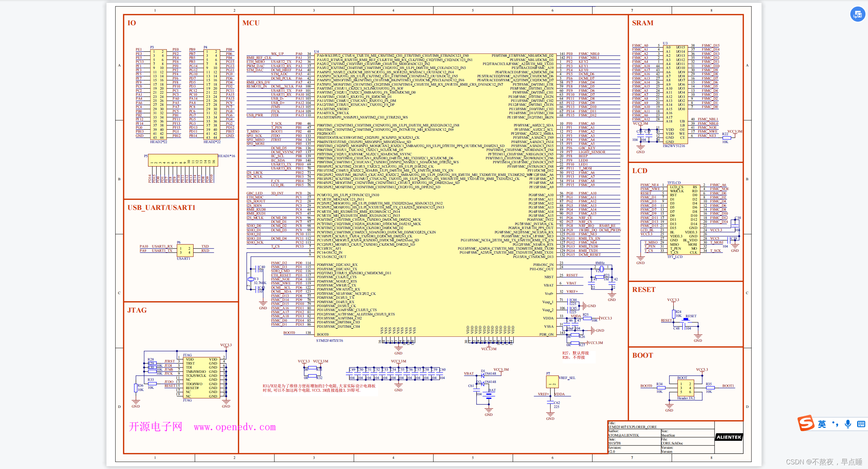Click the ALIENTEK logo in title block

(x=729, y=437)
